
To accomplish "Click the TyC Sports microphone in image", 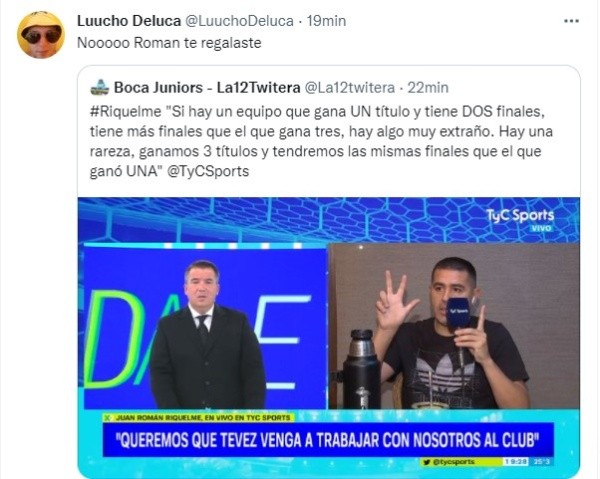I will tap(459, 316).
